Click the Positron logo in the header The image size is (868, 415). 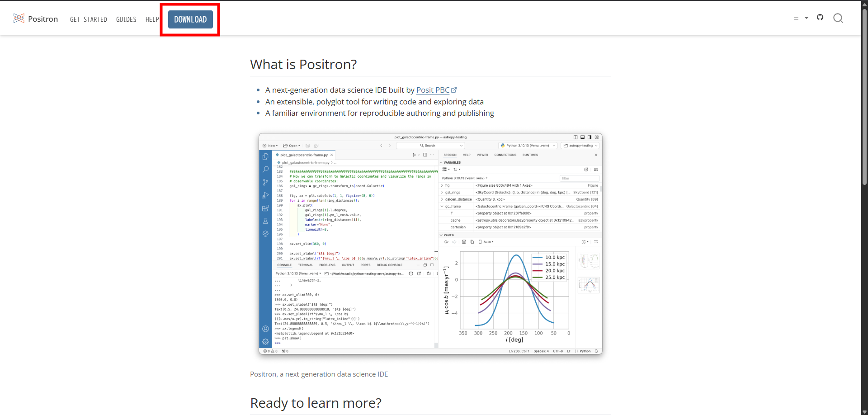tap(36, 19)
